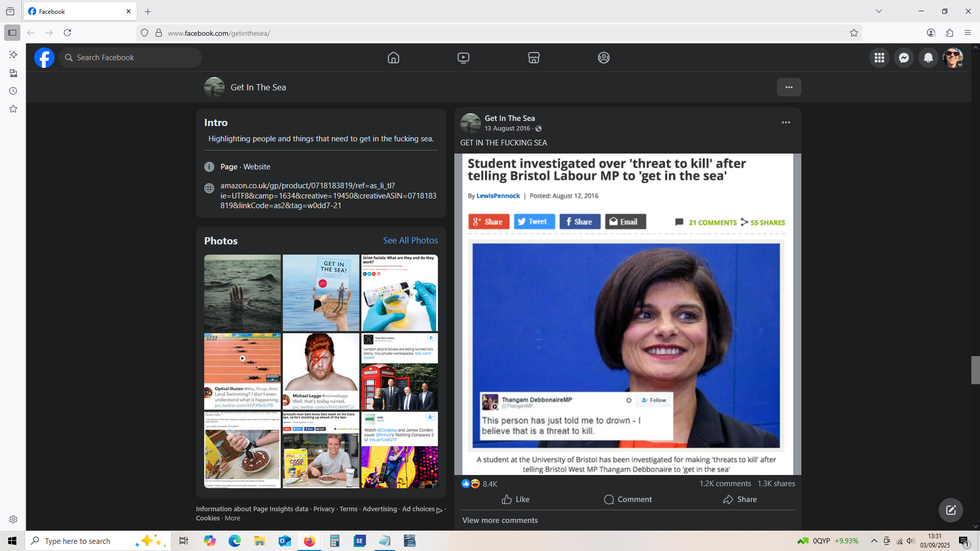Viewport: 980px width, 551px height.
Task: Open the Get In The Sea book photo
Action: (x=321, y=293)
